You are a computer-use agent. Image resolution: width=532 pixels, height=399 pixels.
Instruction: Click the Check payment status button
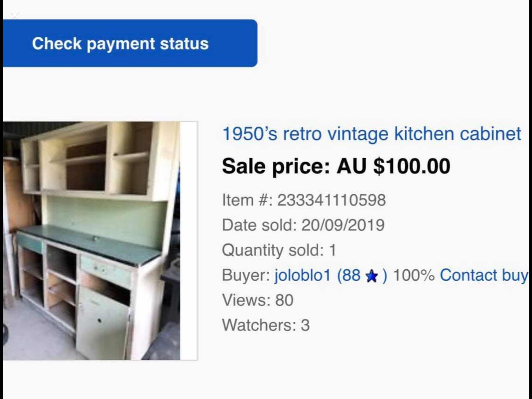pos(130,43)
